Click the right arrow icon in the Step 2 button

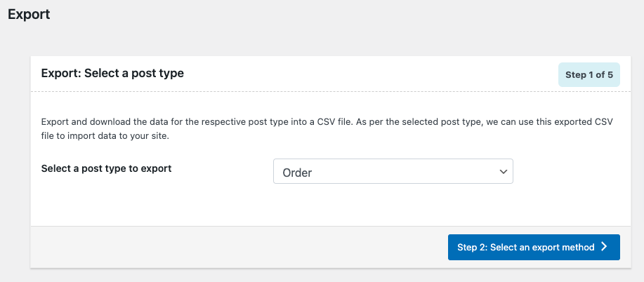[x=605, y=247]
